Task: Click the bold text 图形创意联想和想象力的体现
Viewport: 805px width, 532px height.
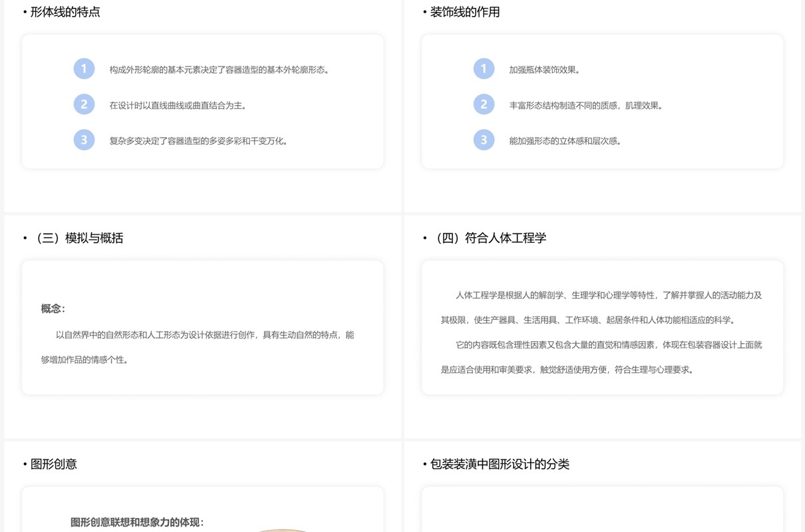Action: pyautogui.click(x=138, y=523)
